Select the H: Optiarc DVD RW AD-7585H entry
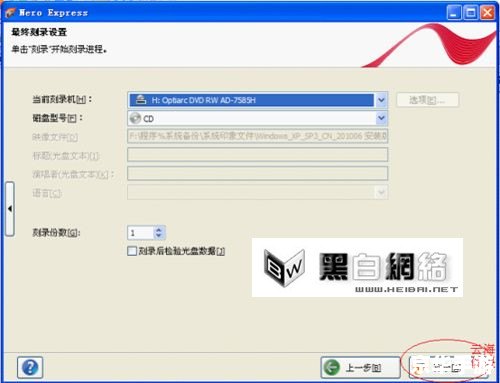Image resolution: width=500 pixels, height=383 pixels. pyautogui.click(x=252, y=100)
